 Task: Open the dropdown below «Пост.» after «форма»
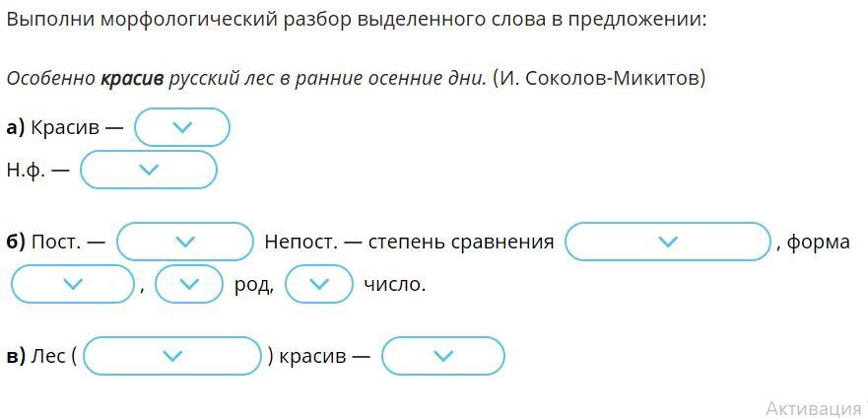point(73,284)
